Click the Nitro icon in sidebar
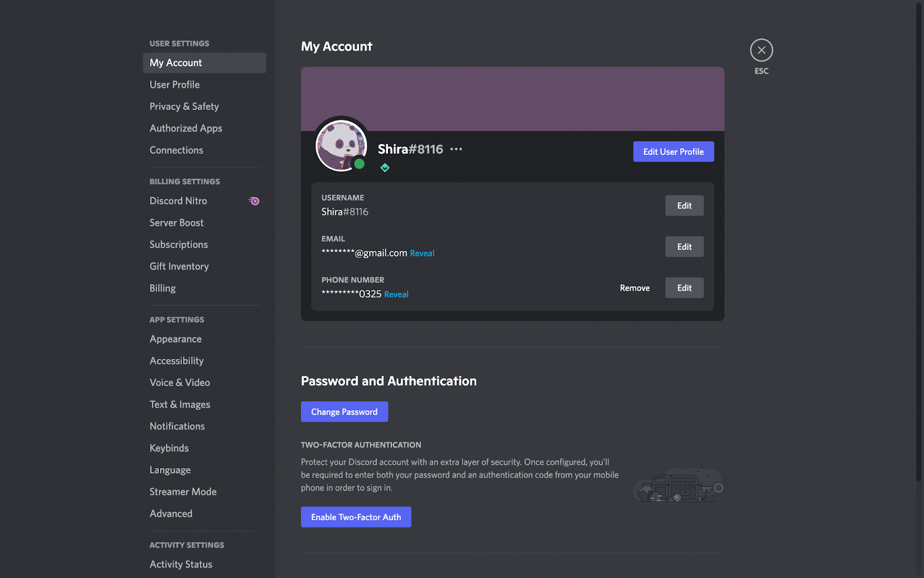The image size is (924, 578). tap(254, 201)
